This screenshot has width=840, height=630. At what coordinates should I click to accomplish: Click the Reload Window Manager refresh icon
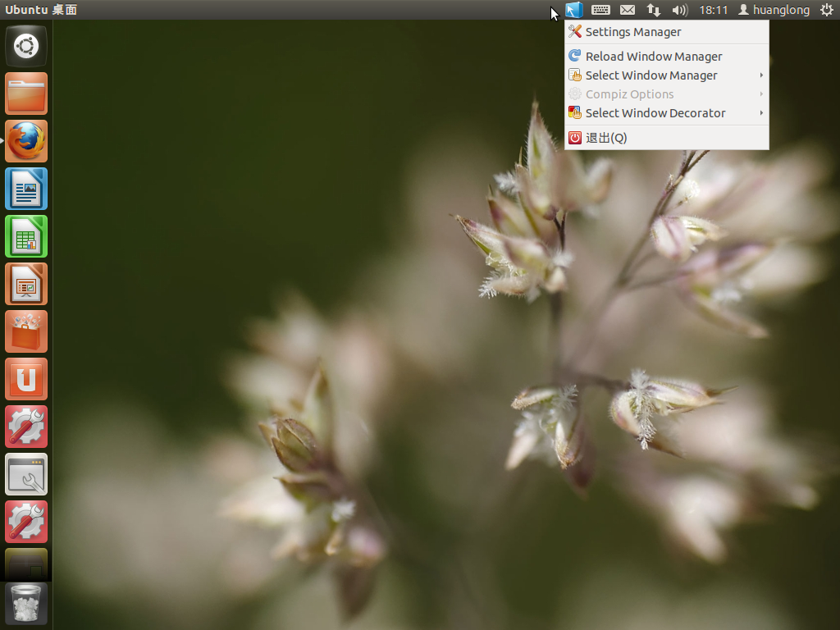[575, 56]
